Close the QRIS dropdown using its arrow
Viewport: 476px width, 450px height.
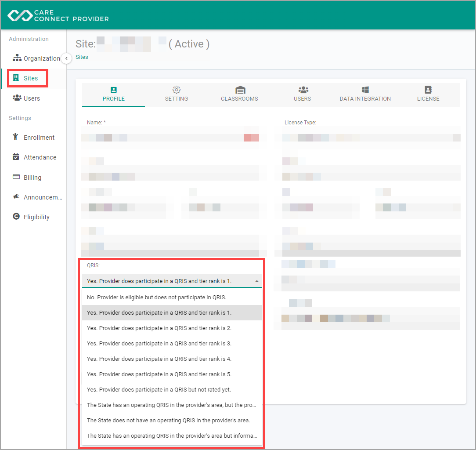[x=257, y=281]
